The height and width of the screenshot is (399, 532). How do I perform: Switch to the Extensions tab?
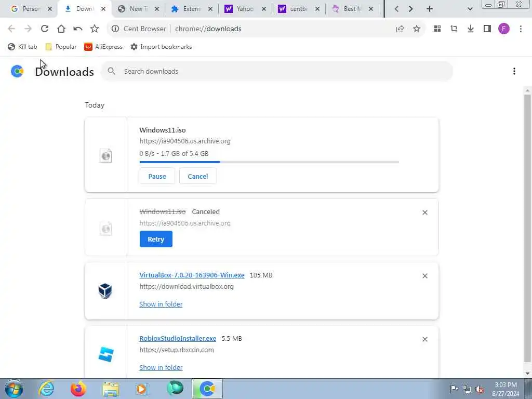pyautogui.click(x=188, y=9)
